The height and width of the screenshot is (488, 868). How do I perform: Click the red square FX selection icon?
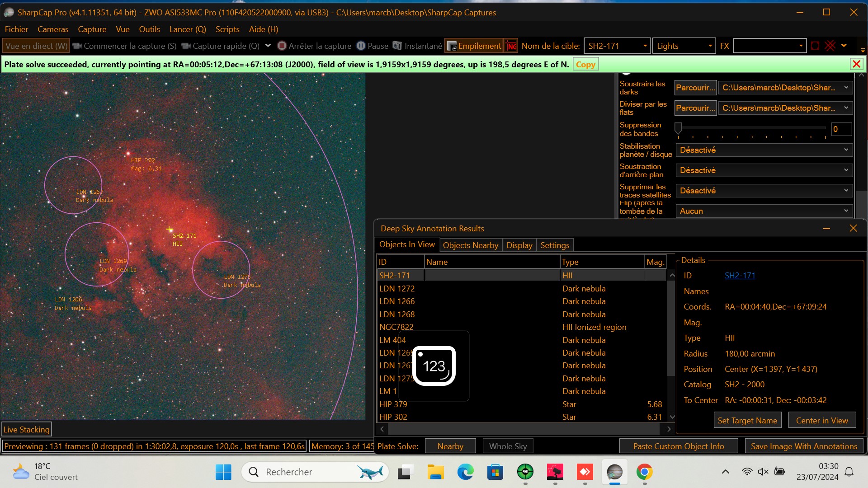tap(815, 46)
